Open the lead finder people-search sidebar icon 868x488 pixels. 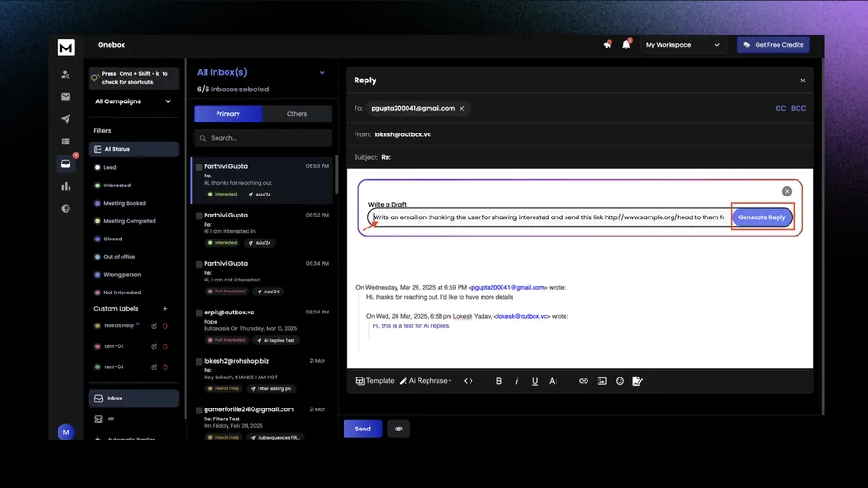(66, 74)
